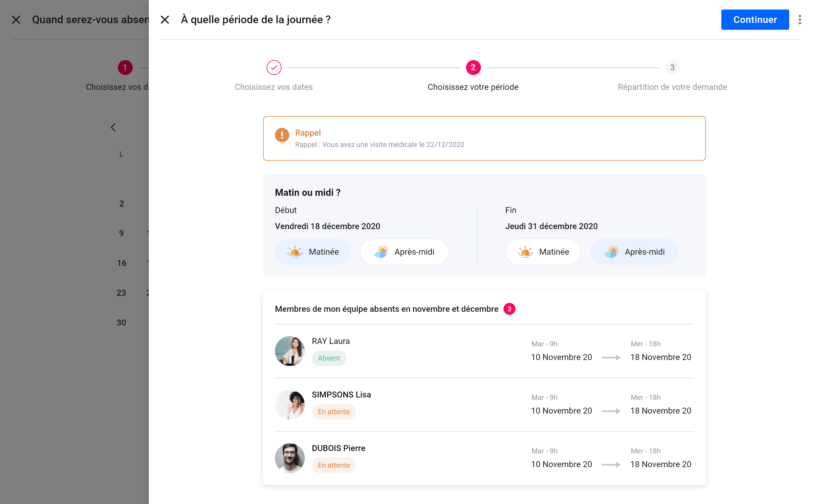Close the period selection panel

point(165,20)
